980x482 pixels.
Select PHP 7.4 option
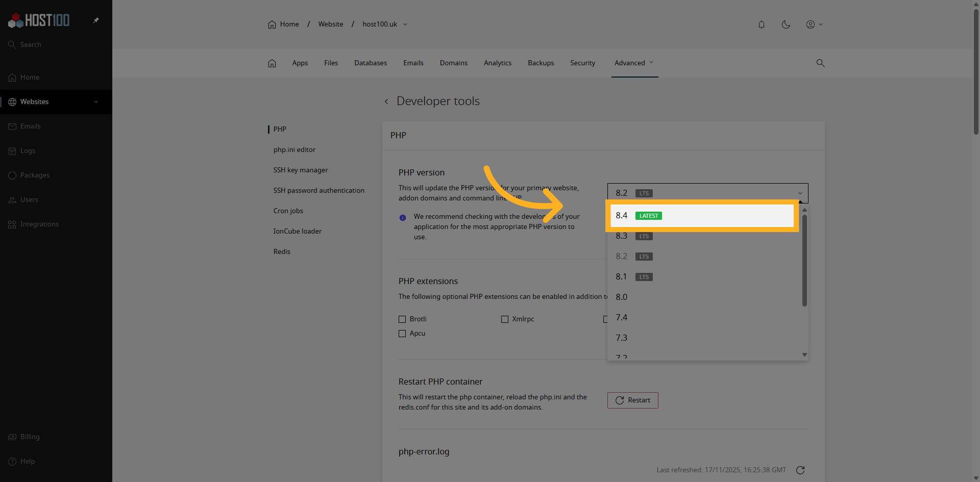[x=704, y=318]
